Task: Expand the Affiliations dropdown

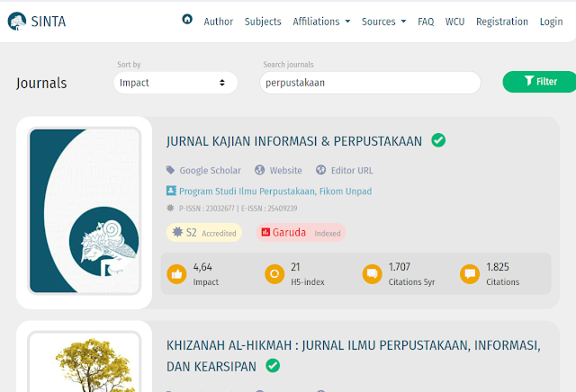Action: pyautogui.click(x=321, y=22)
